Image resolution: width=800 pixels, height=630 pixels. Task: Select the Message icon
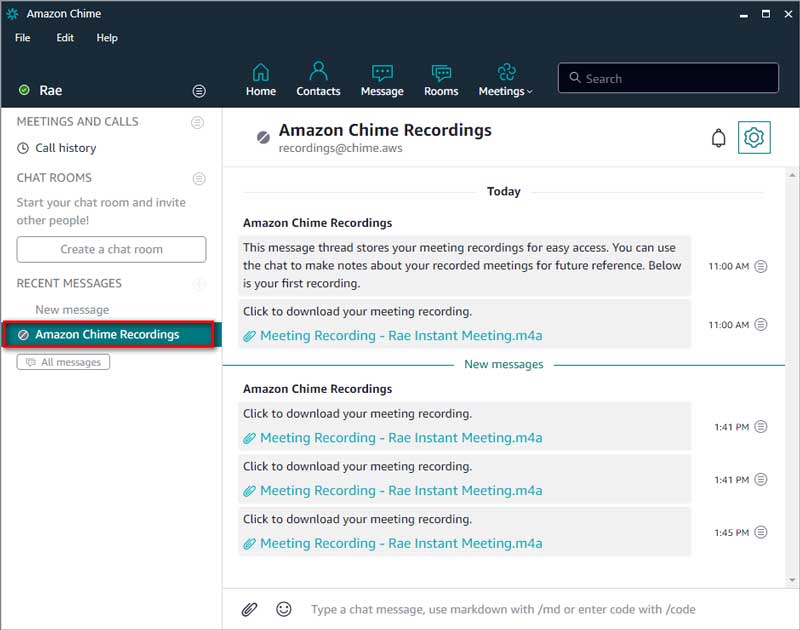pyautogui.click(x=382, y=80)
